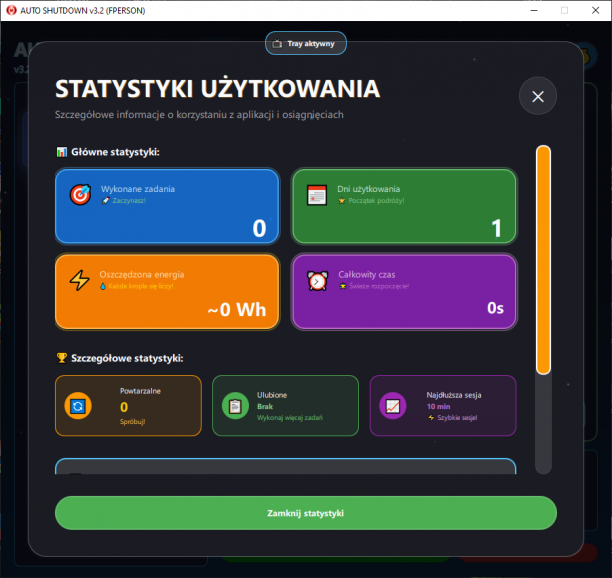The image size is (612, 578).
Task: Click the 'Świeże rozpoczęcie!' text
Action: tap(379, 286)
